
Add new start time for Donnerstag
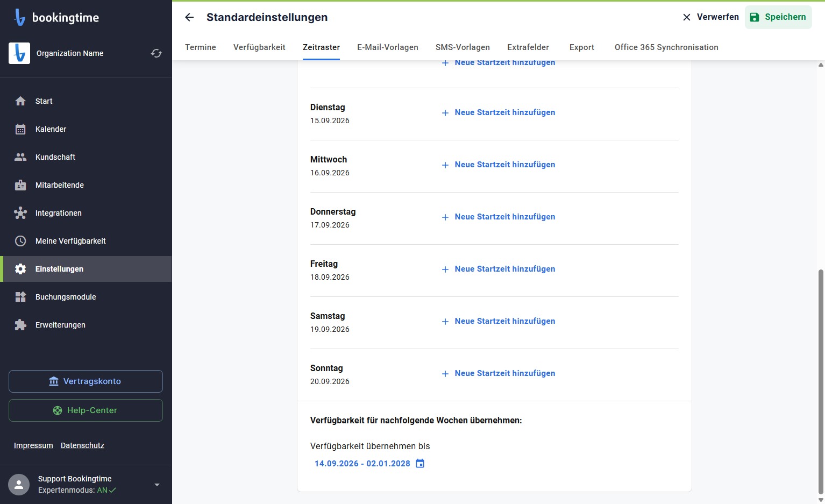499,217
